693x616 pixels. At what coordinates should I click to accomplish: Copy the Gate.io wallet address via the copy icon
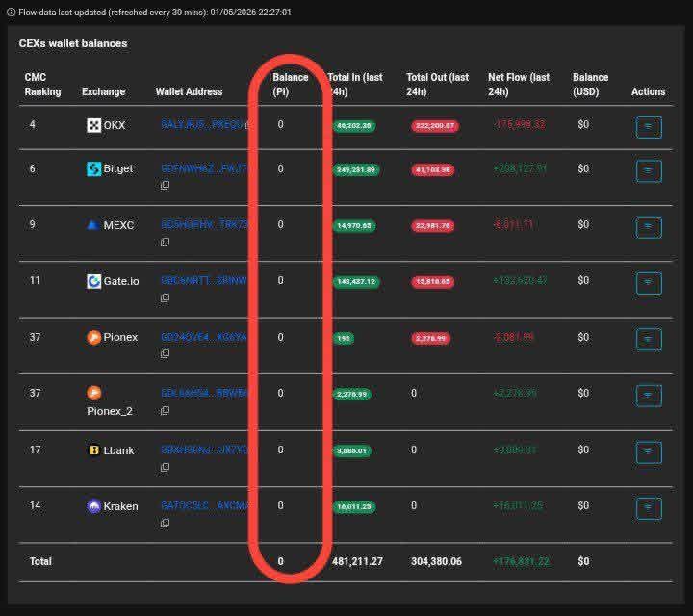(x=165, y=297)
